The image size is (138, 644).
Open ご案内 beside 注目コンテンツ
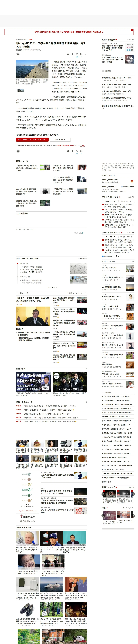coord(132,261)
